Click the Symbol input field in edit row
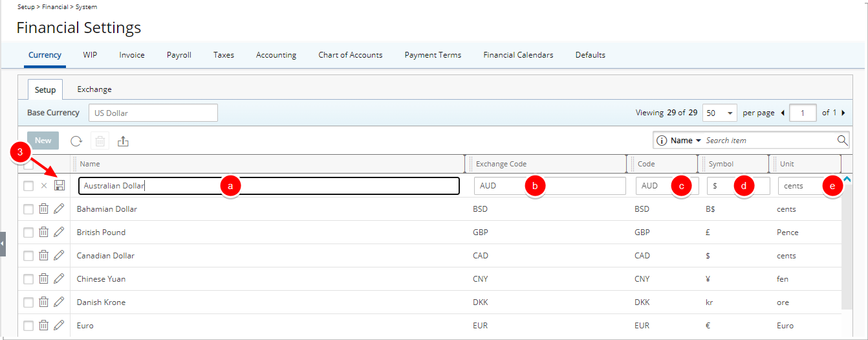Viewport: 868px width, 340px height. coord(739,186)
